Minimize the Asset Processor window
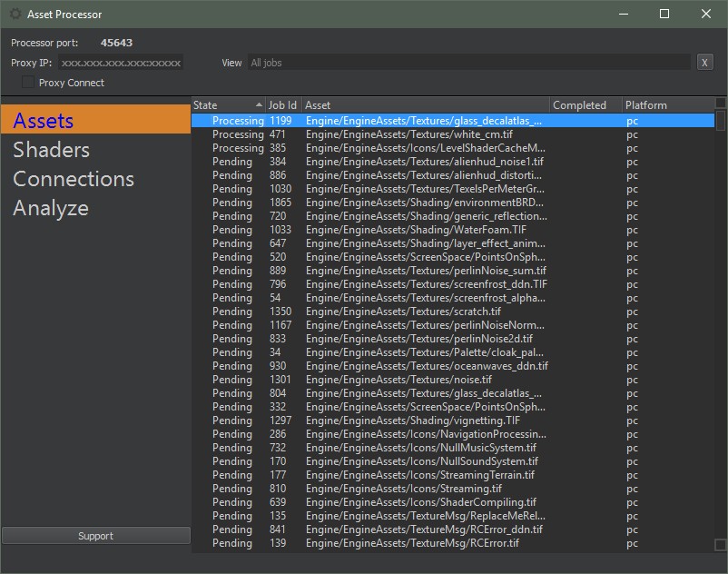The height and width of the screenshot is (574, 728). click(x=623, y=15)
